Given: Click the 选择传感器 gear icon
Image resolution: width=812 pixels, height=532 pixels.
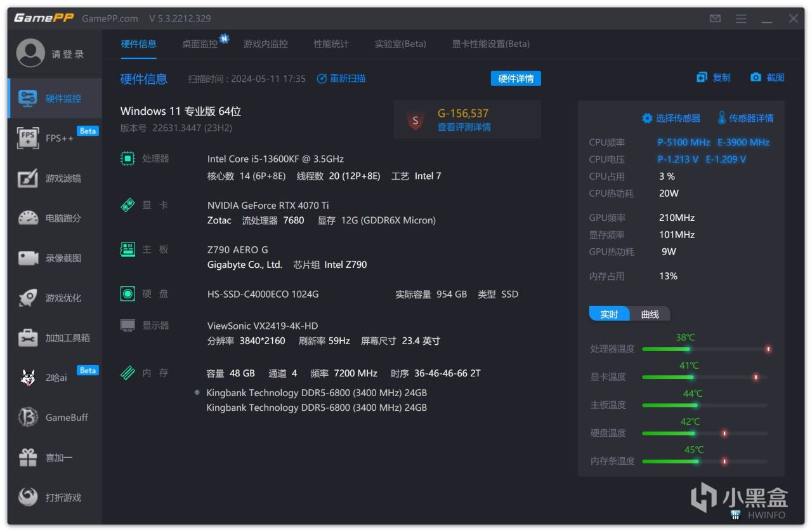Looking at the screenshot, I should [647, 118].
